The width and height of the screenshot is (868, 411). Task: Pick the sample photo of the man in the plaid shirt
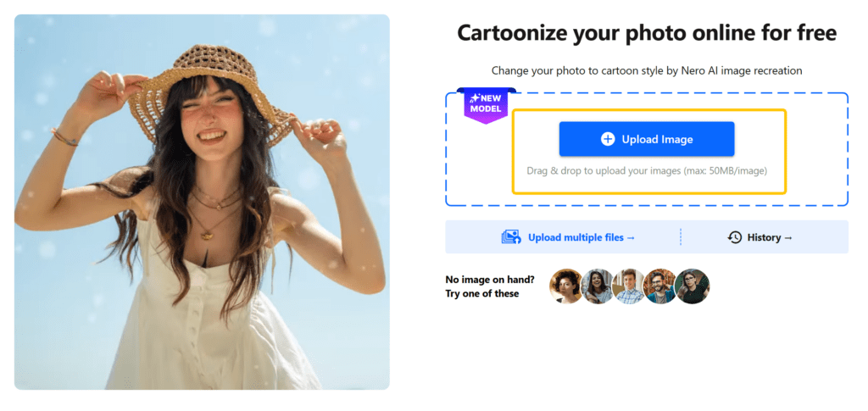629,286
